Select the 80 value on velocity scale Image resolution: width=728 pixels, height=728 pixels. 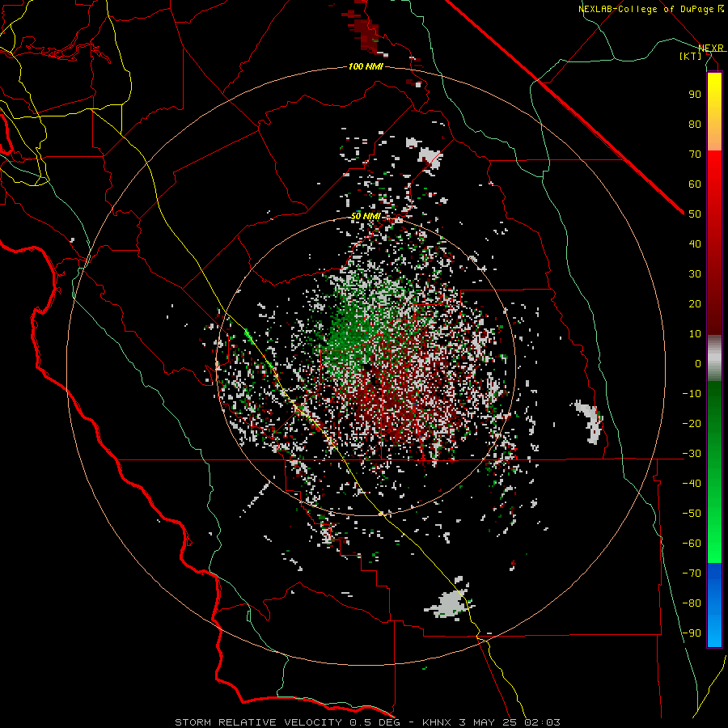695,124
